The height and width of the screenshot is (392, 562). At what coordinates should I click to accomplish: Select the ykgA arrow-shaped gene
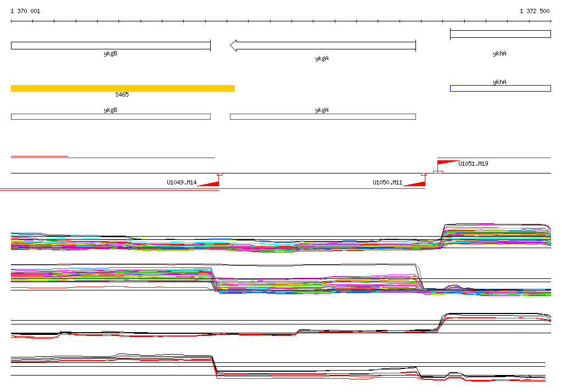[323, 46]
